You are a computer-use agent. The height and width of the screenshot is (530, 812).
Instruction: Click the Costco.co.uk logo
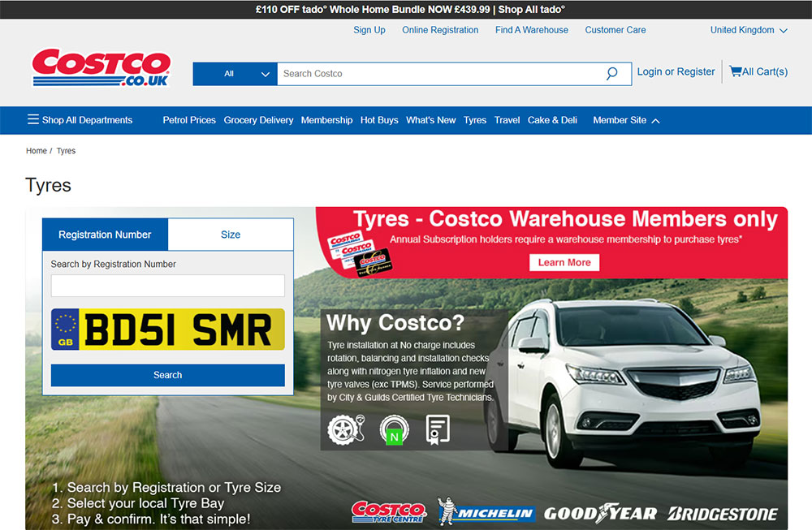click(x=101, y=68)
